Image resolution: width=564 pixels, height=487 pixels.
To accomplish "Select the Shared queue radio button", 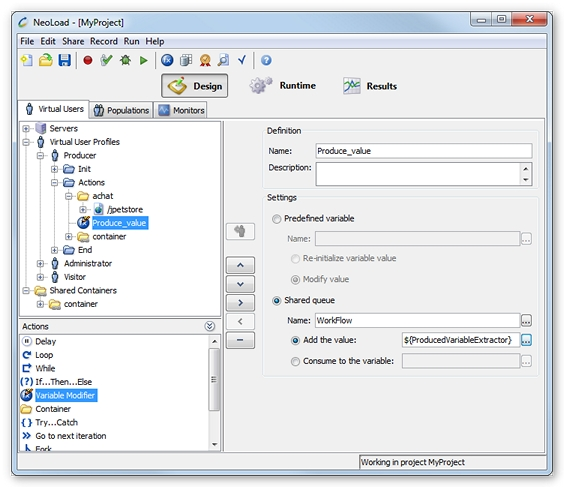I will [276, 301].
